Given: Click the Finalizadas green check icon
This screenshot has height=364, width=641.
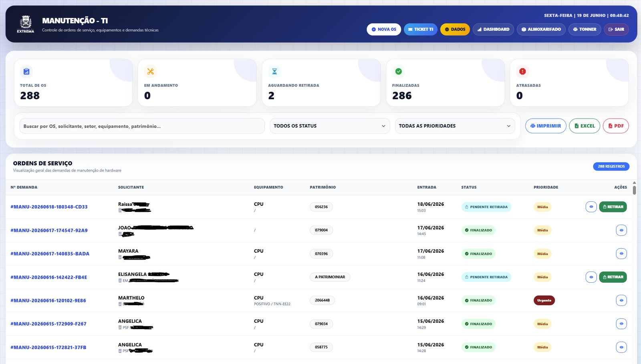Looking at the screenshot, I should point(399,71).
